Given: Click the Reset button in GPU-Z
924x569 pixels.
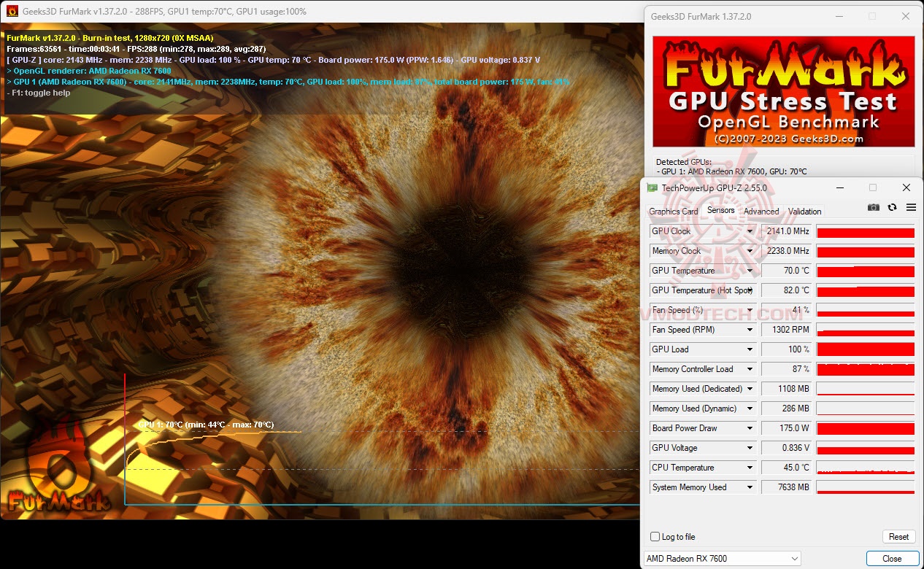Looking at the screenshot, I should pyautogui.click(x=898, y=536).
